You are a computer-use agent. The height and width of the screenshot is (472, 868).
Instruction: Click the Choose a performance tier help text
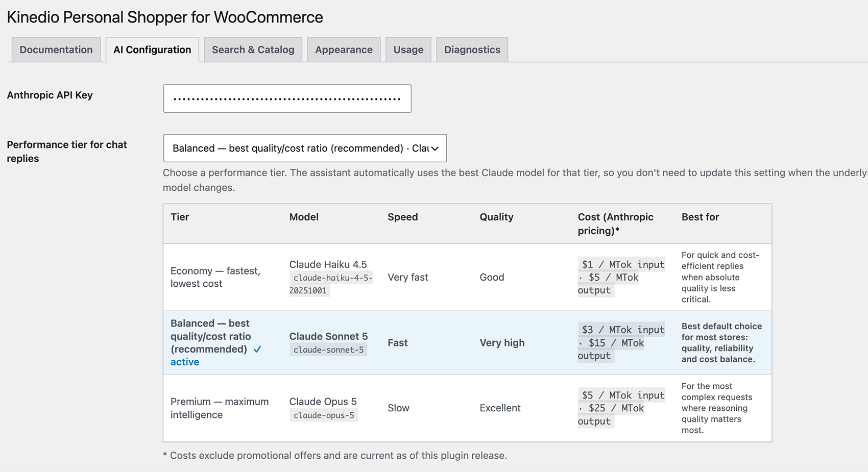point(515,180)
